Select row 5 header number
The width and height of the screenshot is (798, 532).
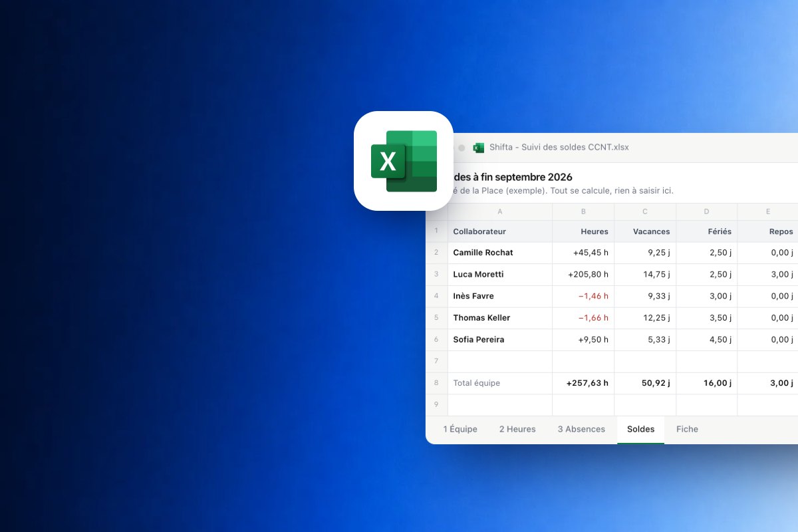tap(436, 318)
